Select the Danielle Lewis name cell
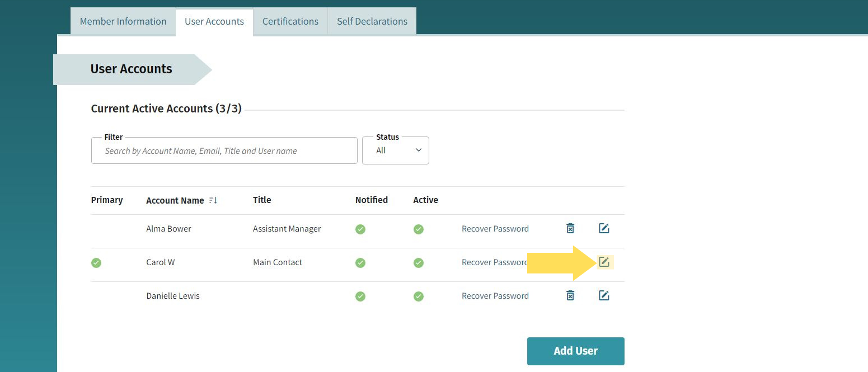 point(173,295)
